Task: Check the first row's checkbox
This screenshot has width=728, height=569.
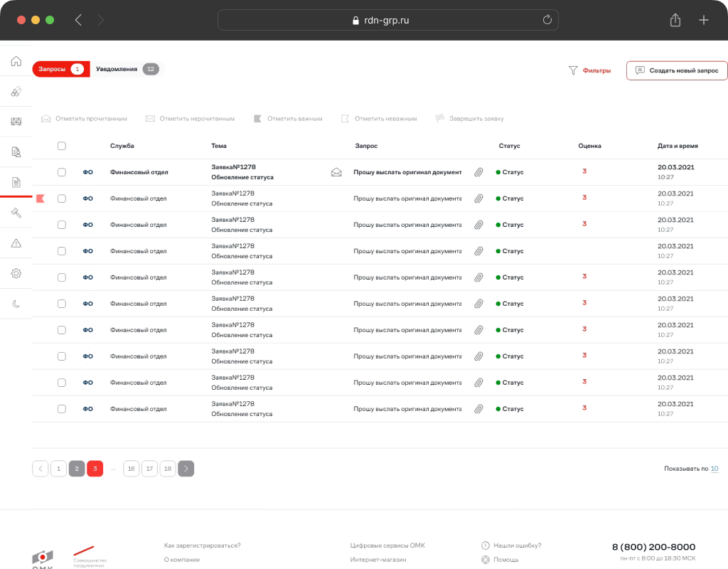Action: pyautogui.click(x=62, y=172)
